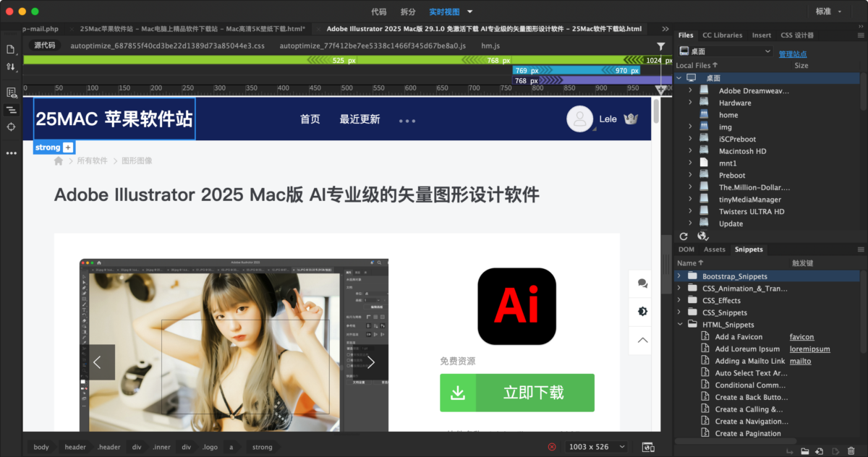This screenshot has height=457, width=868.
Task: Click 最近更新 nav link on page
Action: [359, 119]
